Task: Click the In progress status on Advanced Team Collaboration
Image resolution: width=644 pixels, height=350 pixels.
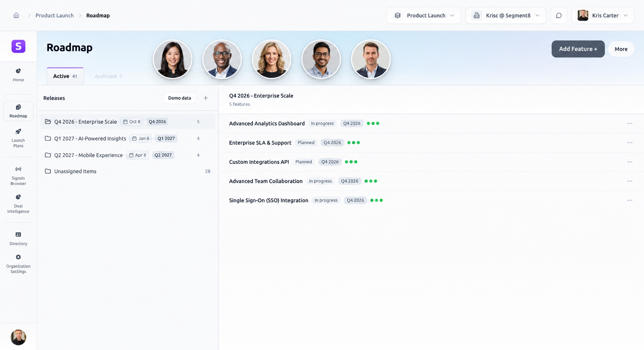Action: pyautogui.click(x=320, y=181)
